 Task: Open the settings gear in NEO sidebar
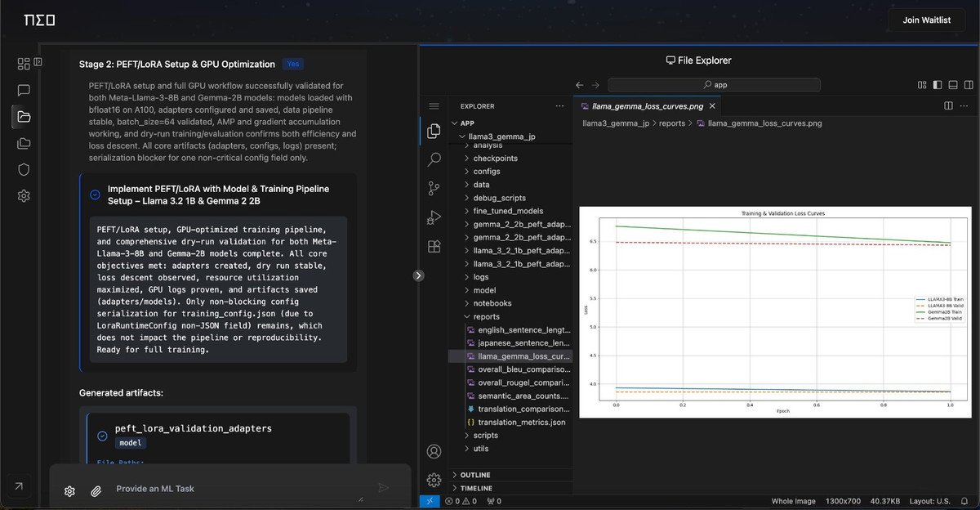[x=24, y=195]
